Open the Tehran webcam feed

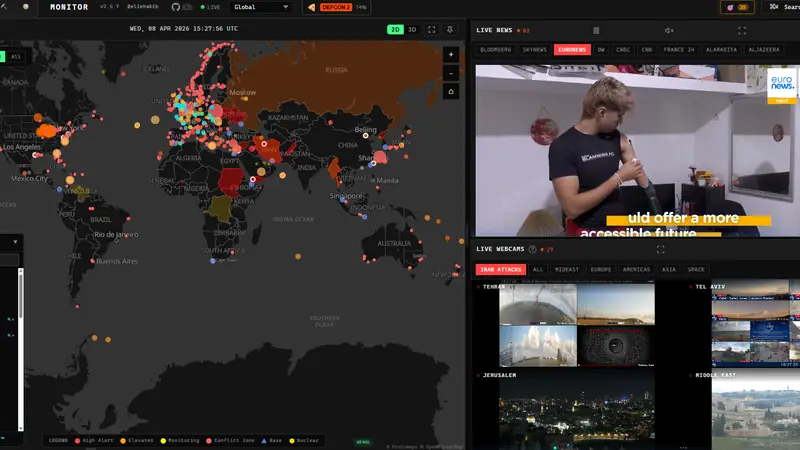[577, 324]
